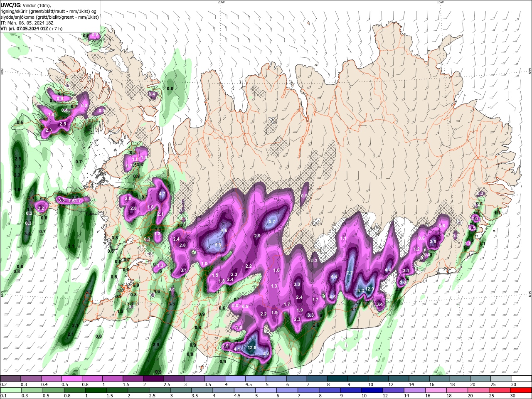
Task: Select the 5.5 snowfall value
Action: 218,246
